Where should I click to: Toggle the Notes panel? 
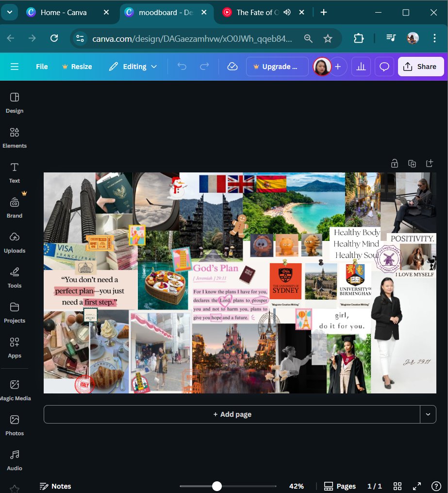(x=55, y=486)
